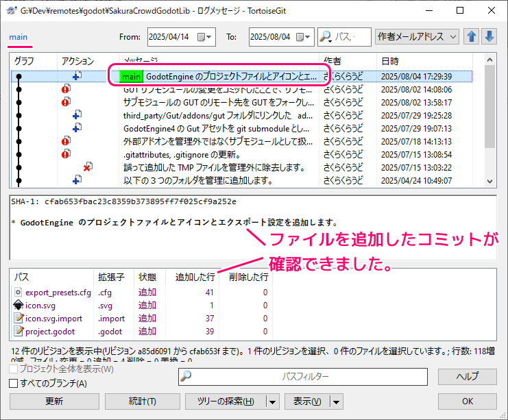Open the To date calendar dropdown

click(309, 37)
